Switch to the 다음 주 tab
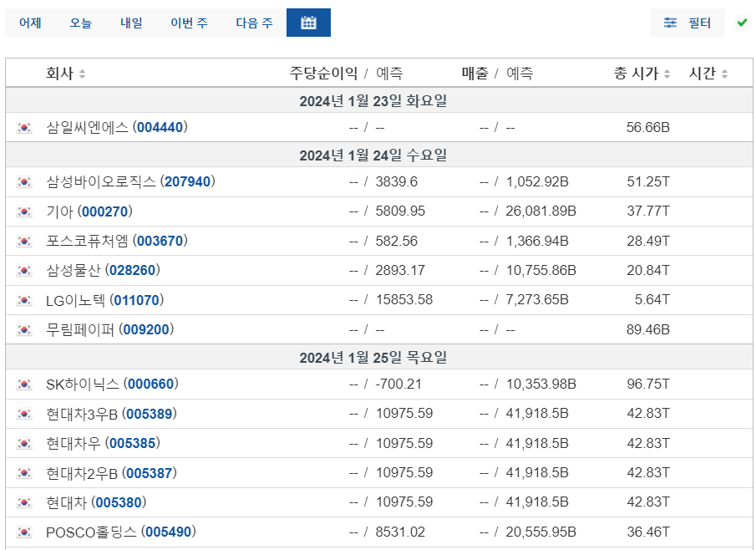The image size is (756, 550). pos(254,23)
